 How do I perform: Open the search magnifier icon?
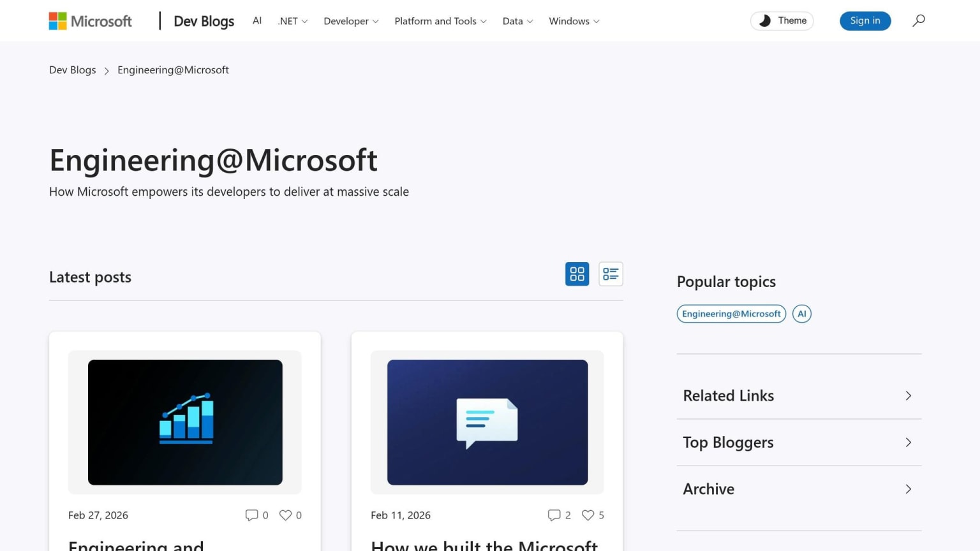coord(918,20)
